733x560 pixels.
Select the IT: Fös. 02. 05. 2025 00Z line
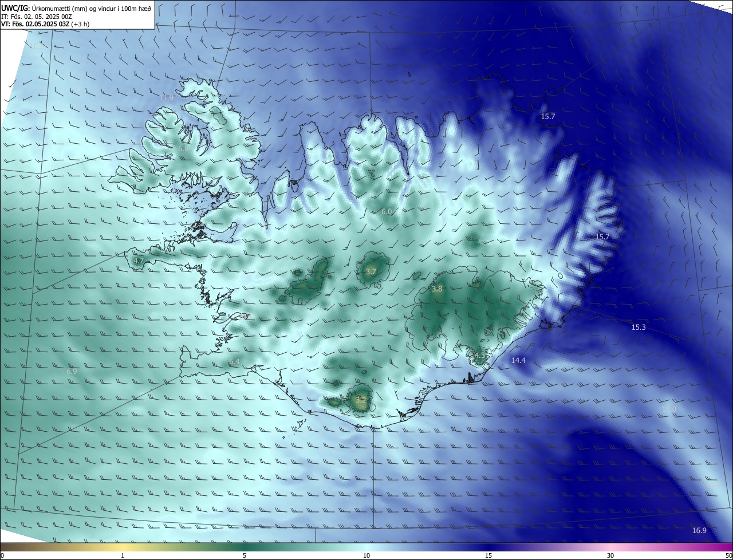(x=36, y=16)
